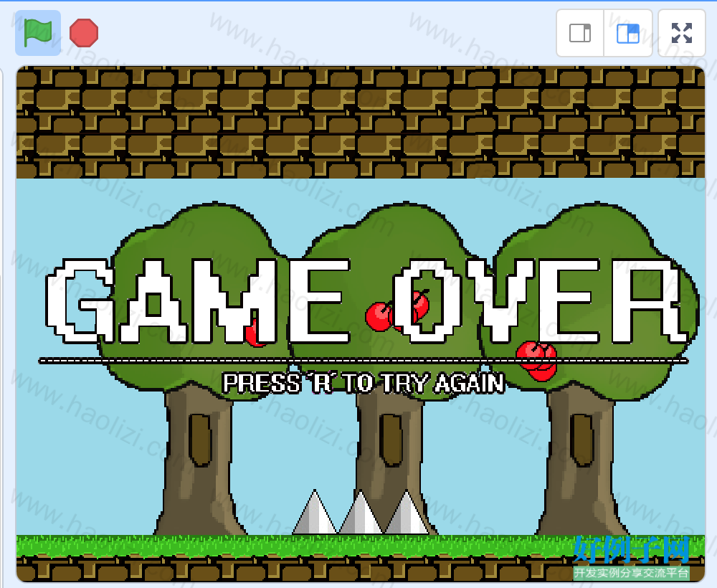This screenshot has width=717, height=588.
Task: Switch to small stage layout
Action: [580, 33]
